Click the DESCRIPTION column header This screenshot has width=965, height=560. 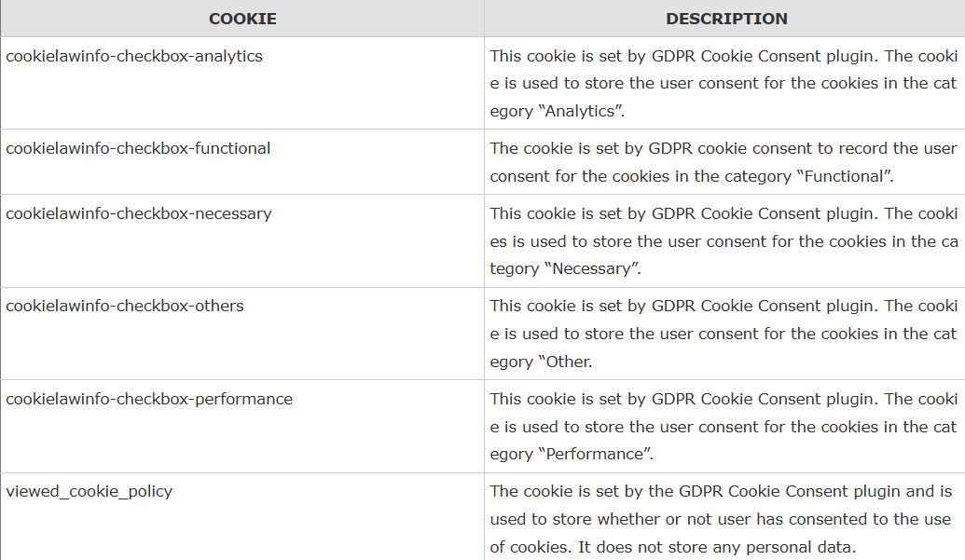tap(726, 19)
